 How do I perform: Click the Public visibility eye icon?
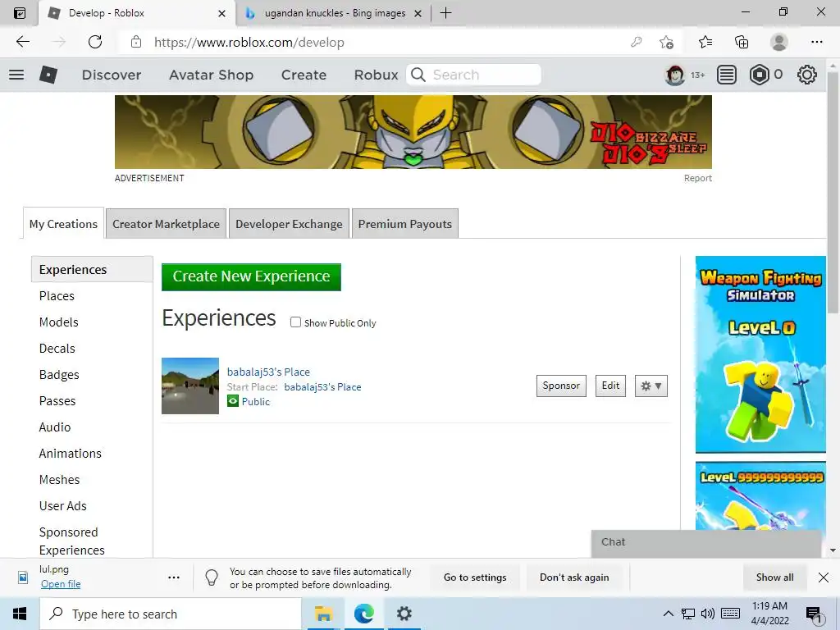pyautogui.click(x=232, y=401)
